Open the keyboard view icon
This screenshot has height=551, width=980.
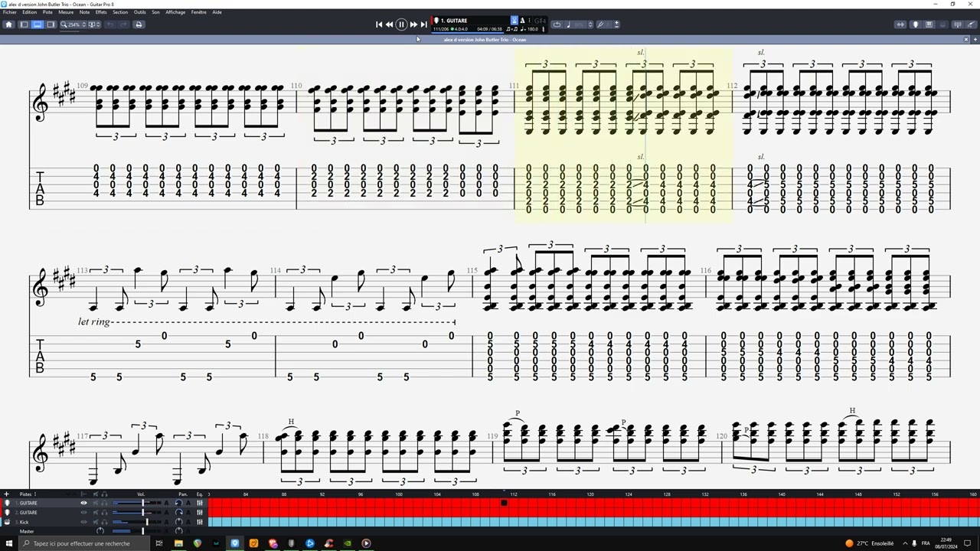click(929, 24)
